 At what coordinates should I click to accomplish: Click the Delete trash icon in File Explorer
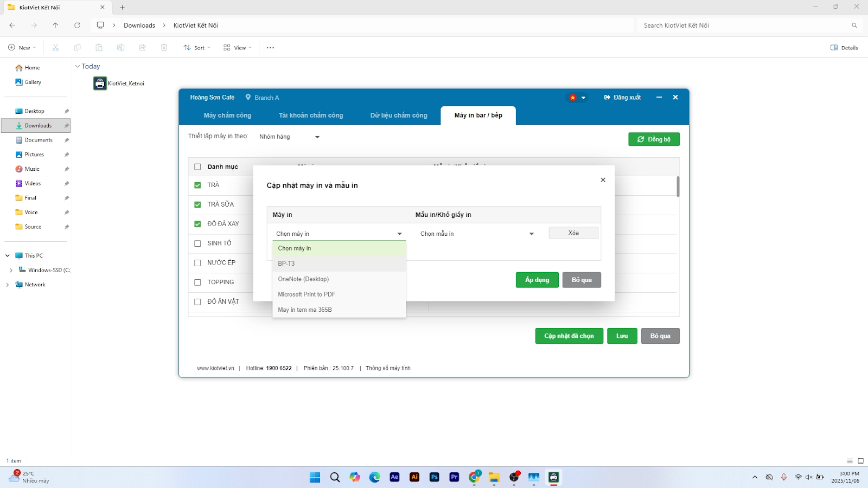(x=164, y=48)
